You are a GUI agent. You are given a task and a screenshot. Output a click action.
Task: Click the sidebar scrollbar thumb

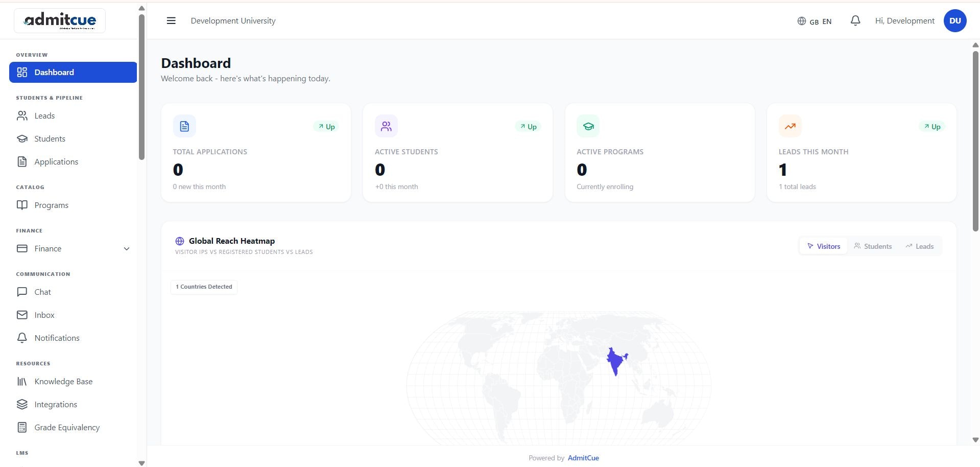coord(141,87)
